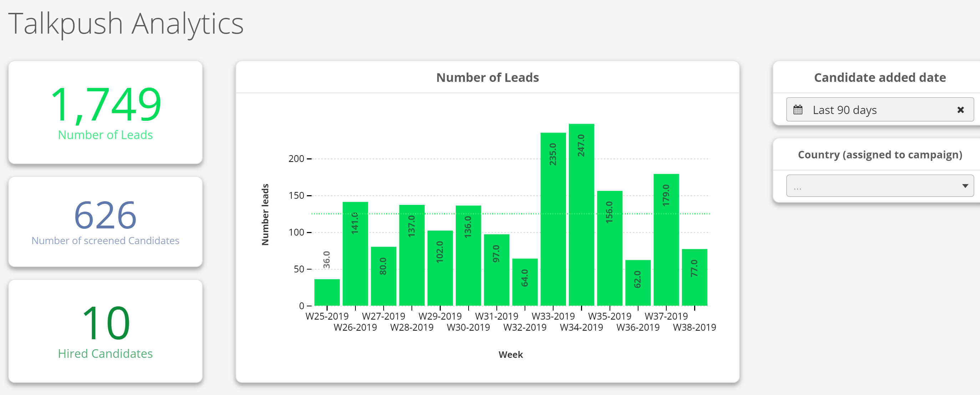Click the 1,749 Number of Leads card
Image resolution: width=980 pixels, height=395 pixels.
pyautogui.click(x=105, y=113)
